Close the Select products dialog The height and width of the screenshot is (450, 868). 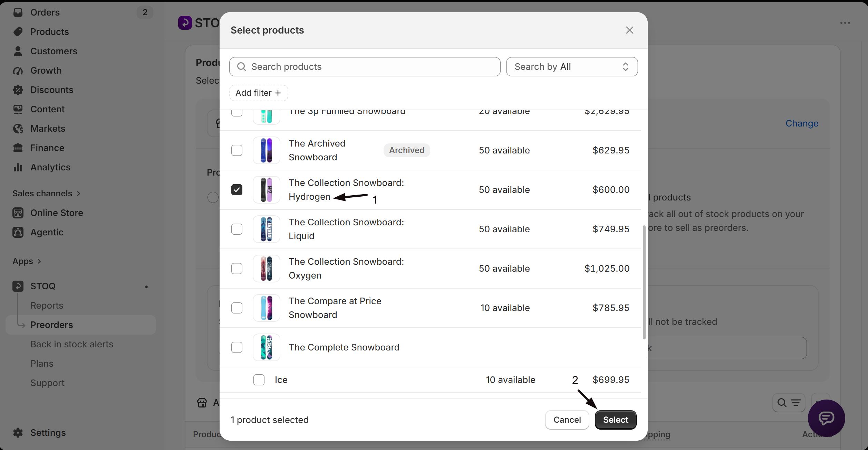[x=629, y=30]
